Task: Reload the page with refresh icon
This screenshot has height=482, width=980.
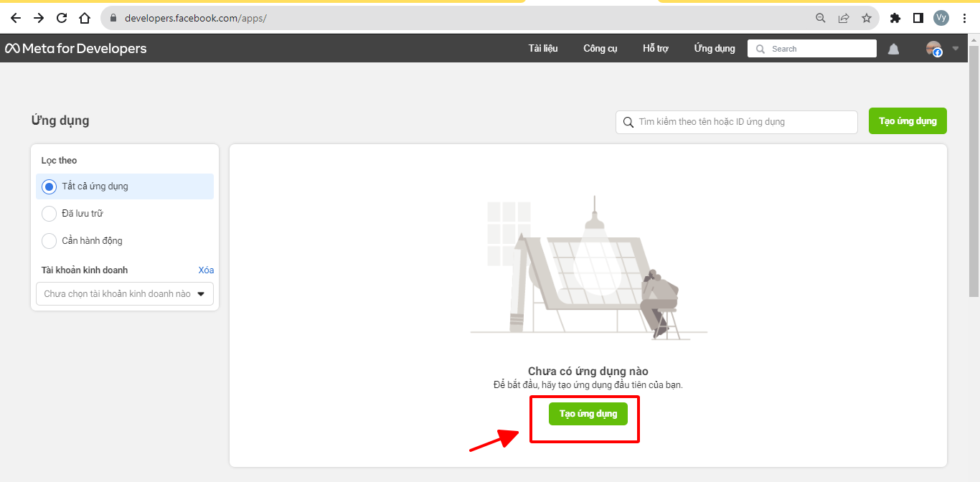Action: tap(62, 18)
